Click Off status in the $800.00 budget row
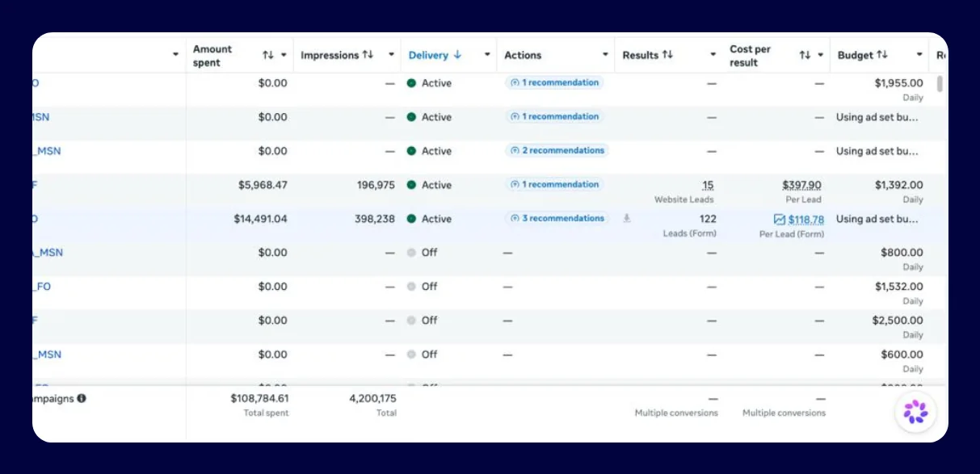Screen dimensions: 980x474 (422, 253)
